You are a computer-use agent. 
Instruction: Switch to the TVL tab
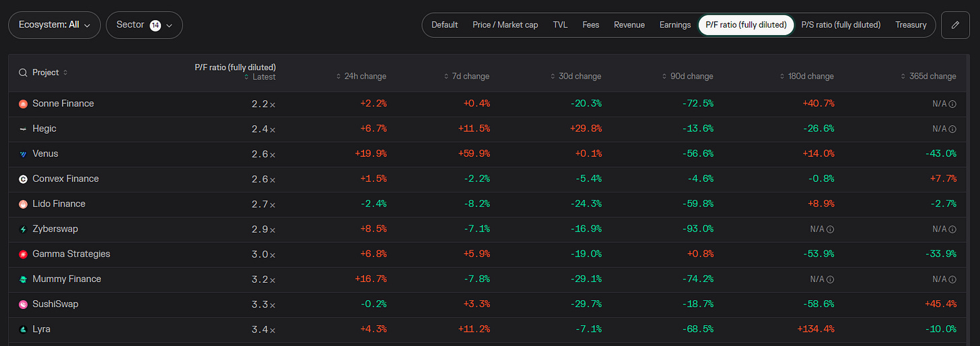tap(560, 25)
